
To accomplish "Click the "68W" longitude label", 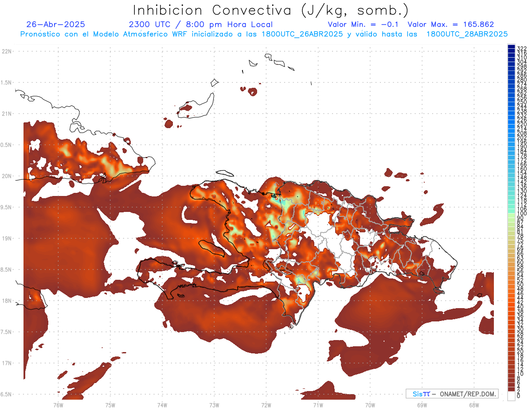I will (473, 404).
